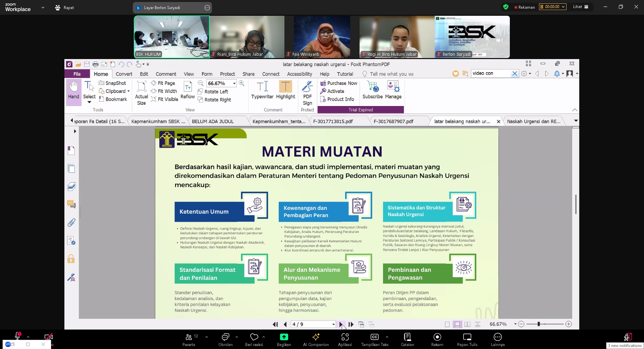Expand the Lihat view options
Viewport: 644px width, 349px height.
(x=581, y=7)
